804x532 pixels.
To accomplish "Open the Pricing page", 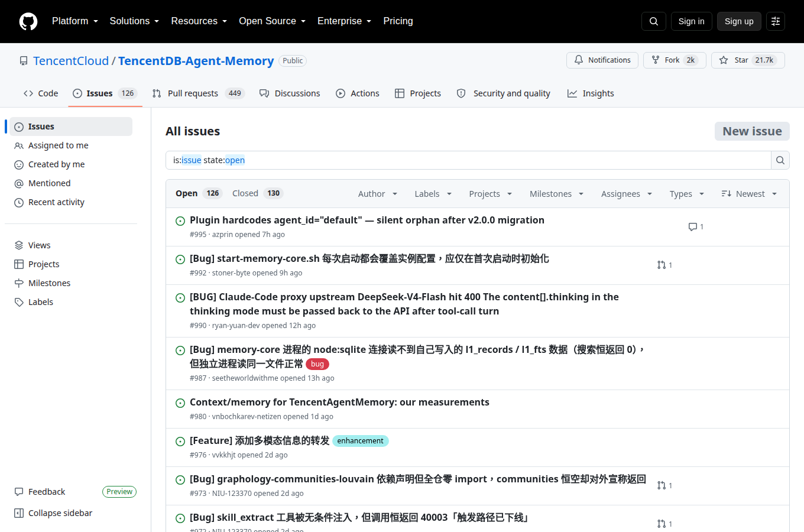I will click(x=398, y=21).
